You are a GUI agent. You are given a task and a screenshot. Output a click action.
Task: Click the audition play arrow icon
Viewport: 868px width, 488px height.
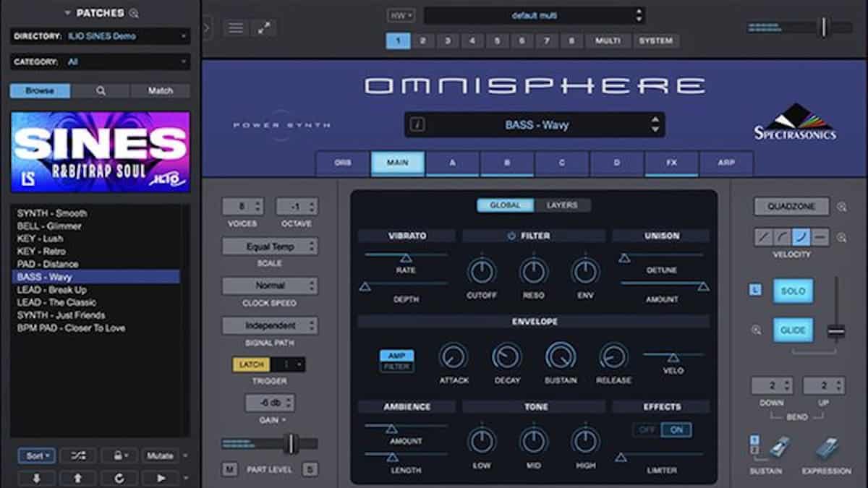160,478
